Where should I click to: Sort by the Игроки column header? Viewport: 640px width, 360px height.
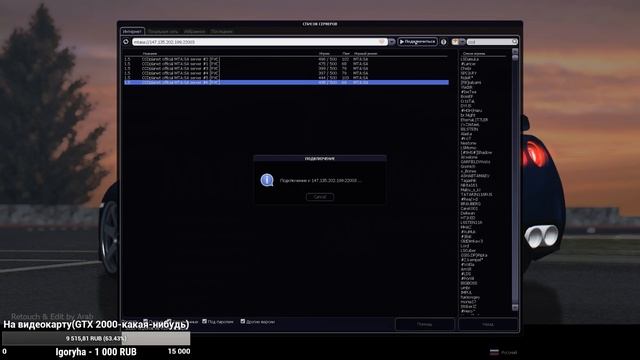point(324,53)
